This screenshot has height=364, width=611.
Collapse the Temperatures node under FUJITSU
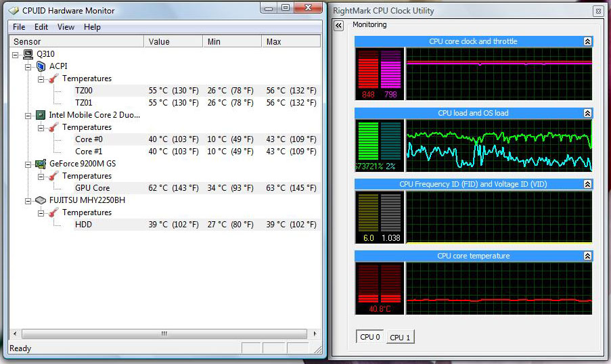tap(41, 213)
